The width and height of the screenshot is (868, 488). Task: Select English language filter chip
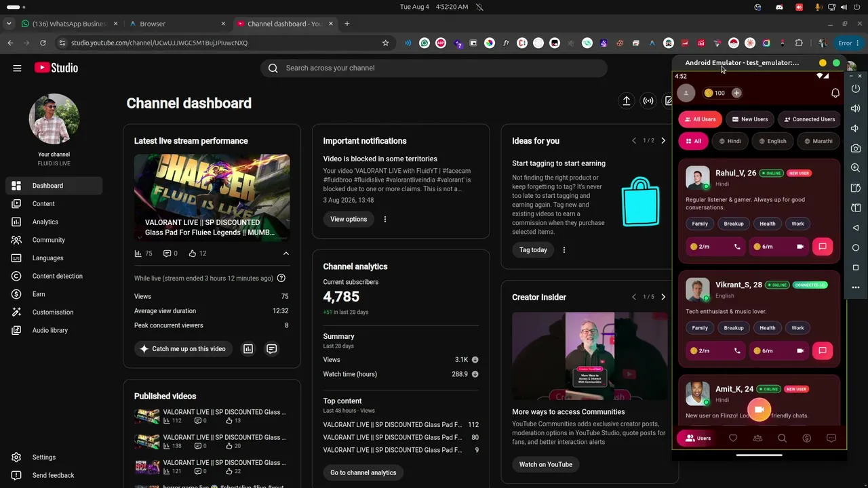pyautogui.click(x=772, y=141)
